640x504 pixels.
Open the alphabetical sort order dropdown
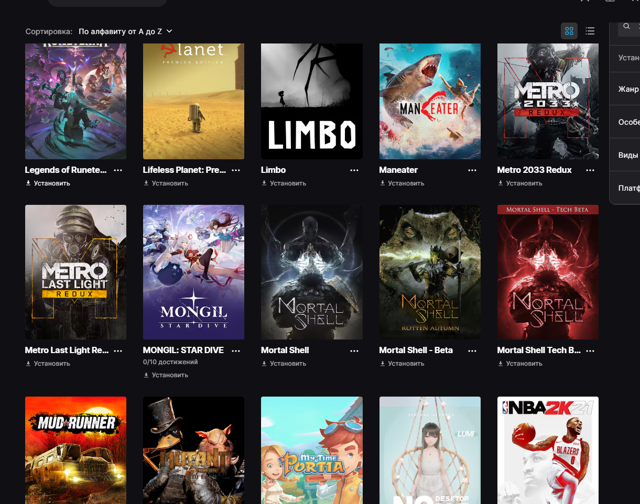125,31
